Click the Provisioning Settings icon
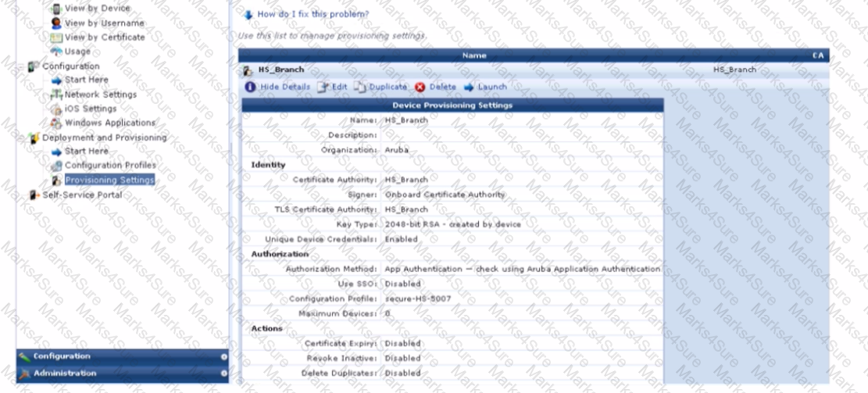Screen dimensions: 868x393 coord(56,180)
